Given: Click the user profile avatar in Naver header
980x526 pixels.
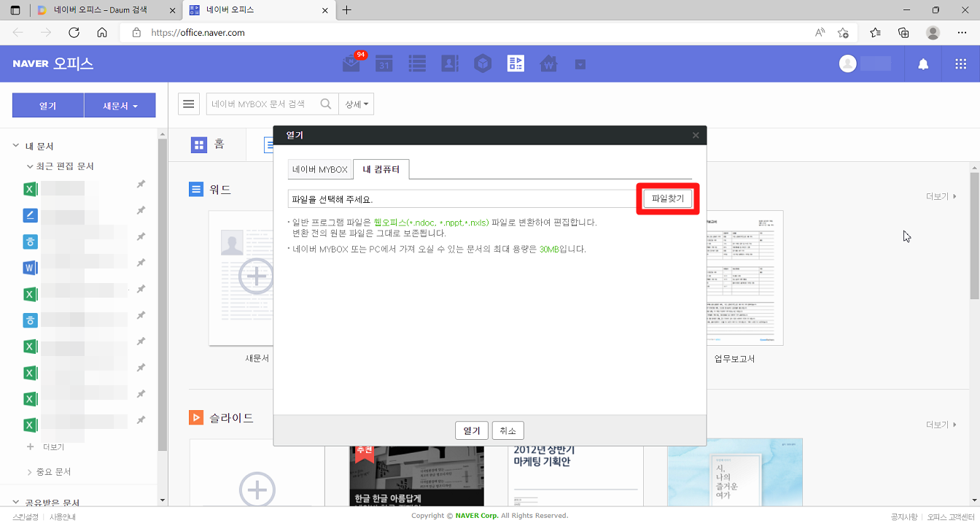Looking at the screenshot, I should coord(847,64).
